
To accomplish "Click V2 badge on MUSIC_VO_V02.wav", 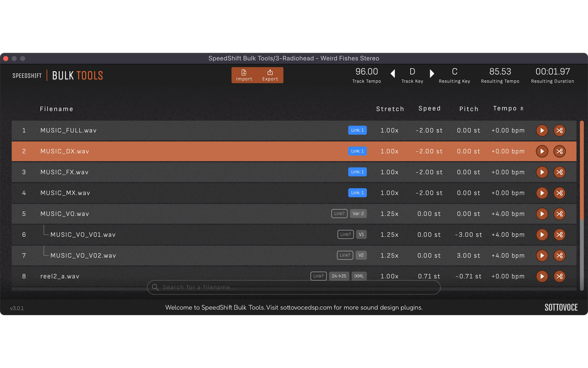I will [361, 255].
